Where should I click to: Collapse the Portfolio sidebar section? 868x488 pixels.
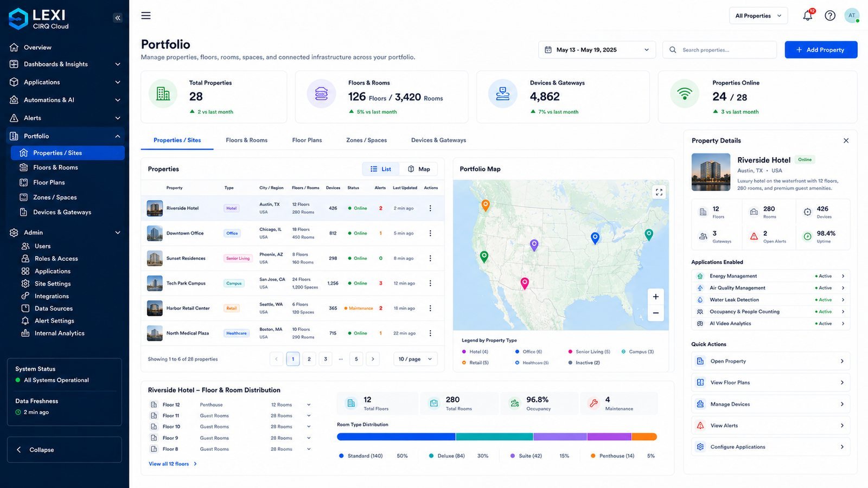tap(65, 136)
